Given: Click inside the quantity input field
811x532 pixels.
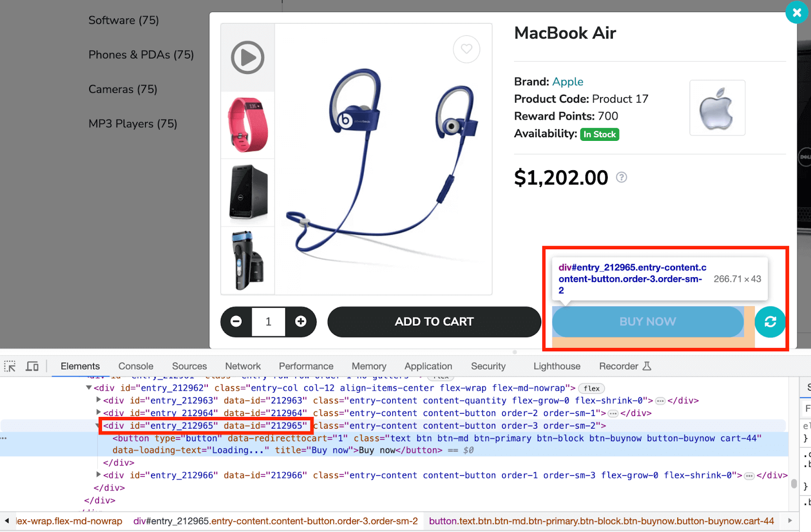Looking at the screenshot, I should (x=268, y=321).
